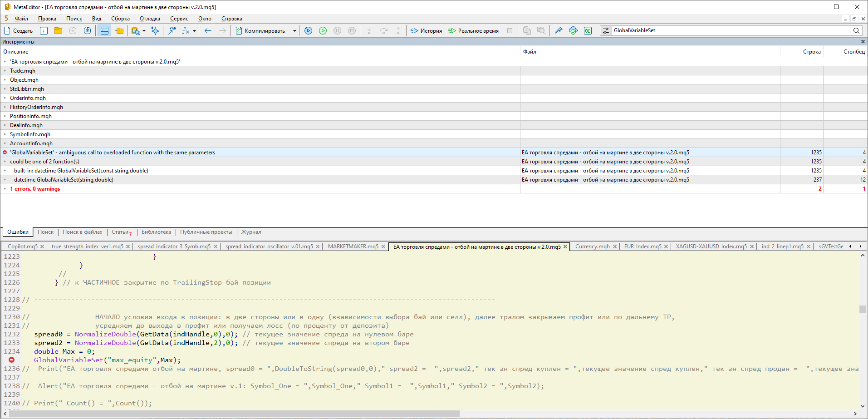The image size is (868, 419).
Task: Click the Компилировать compile button
Action: tap(261, 30)
